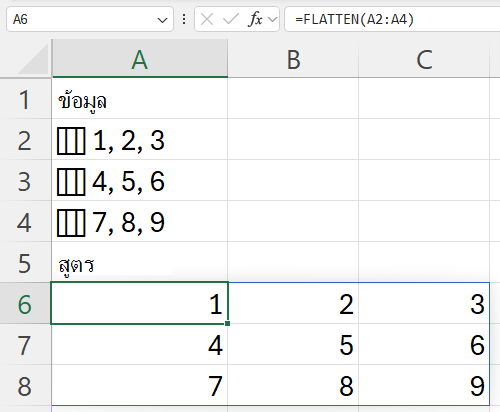
Task: Click the Name Box showing A6
Action: [89, 20]
